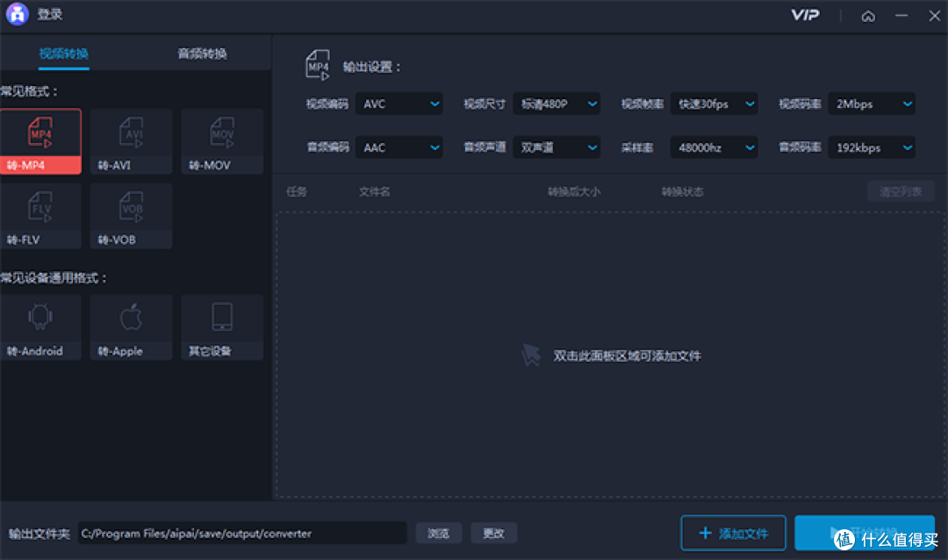The width and height of the screenshot is (948, 560).
Task: Open the 视频码率 2Mbps dropdown
Action: coord(872,104)
